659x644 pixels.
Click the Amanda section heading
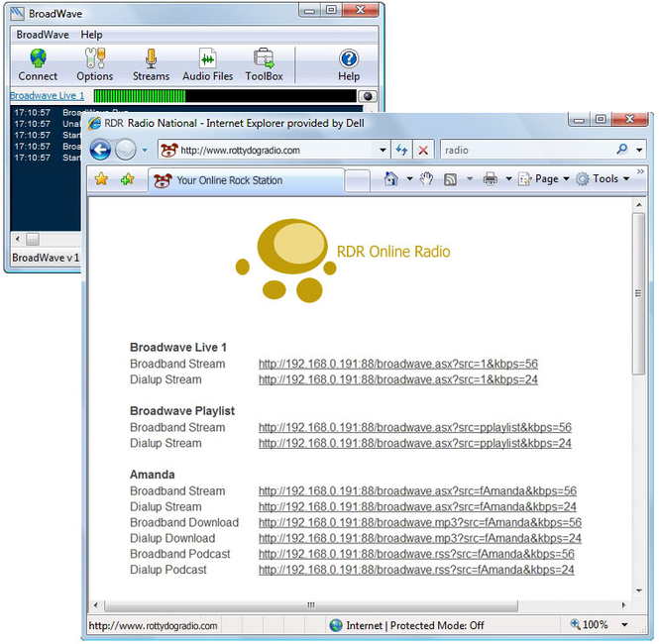(153, 475)
